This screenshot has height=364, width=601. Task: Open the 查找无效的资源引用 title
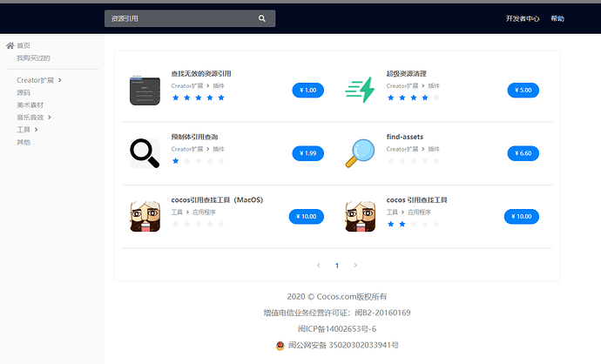click(x=201, y=73)
